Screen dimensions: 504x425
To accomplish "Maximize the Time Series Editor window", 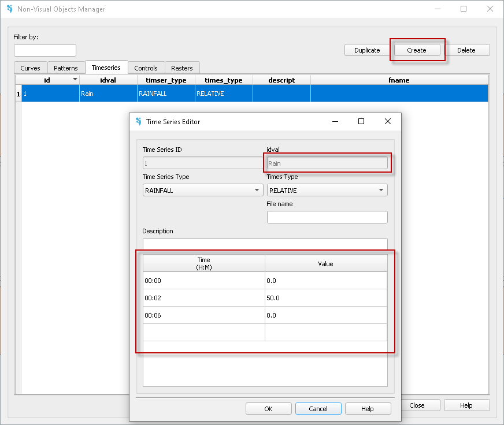I will click(361, 122).
